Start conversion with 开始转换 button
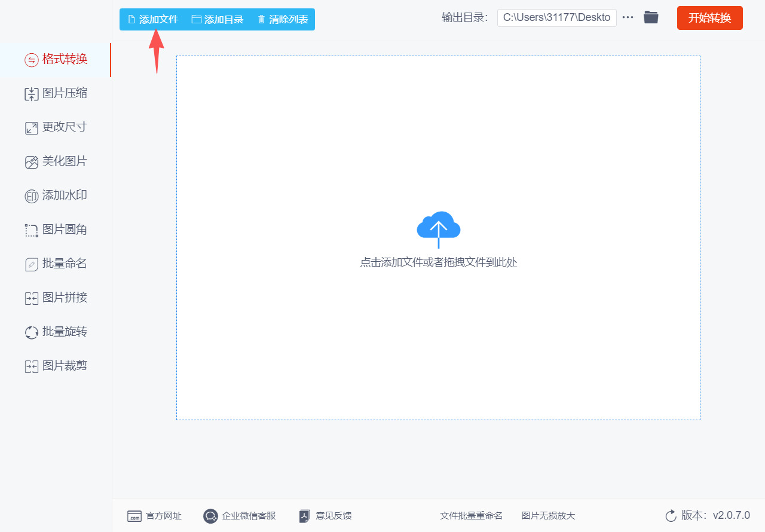The height and width of the screenshot is (532, 765). pyautogui.click(x=710, y=18)
